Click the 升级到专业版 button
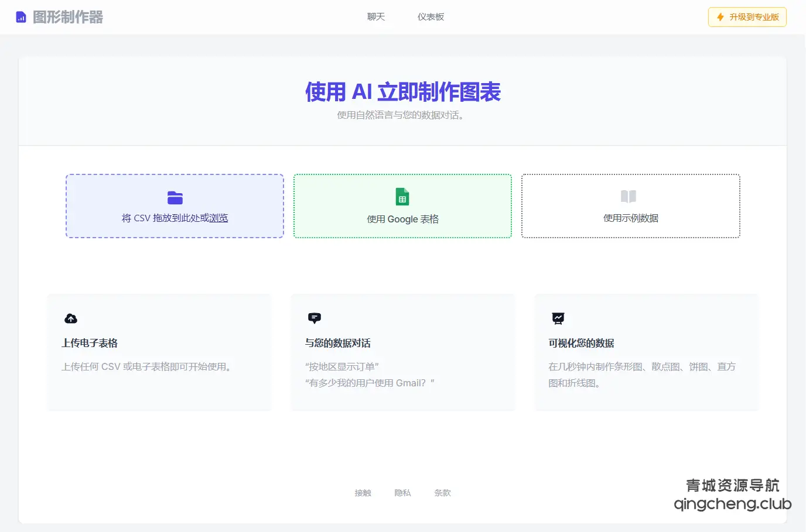 [747, 17]
